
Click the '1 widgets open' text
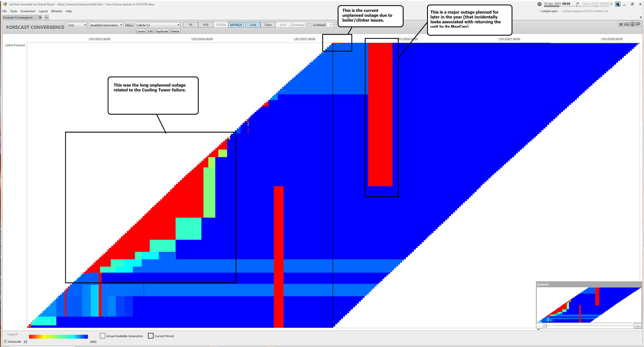(549, 11)
